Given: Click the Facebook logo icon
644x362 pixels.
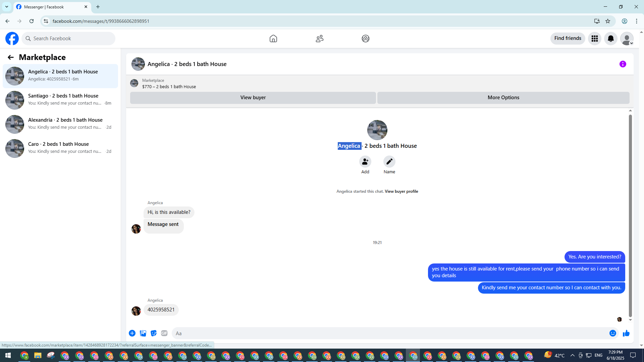Looking at the screenshot, I should coord(12,39).
